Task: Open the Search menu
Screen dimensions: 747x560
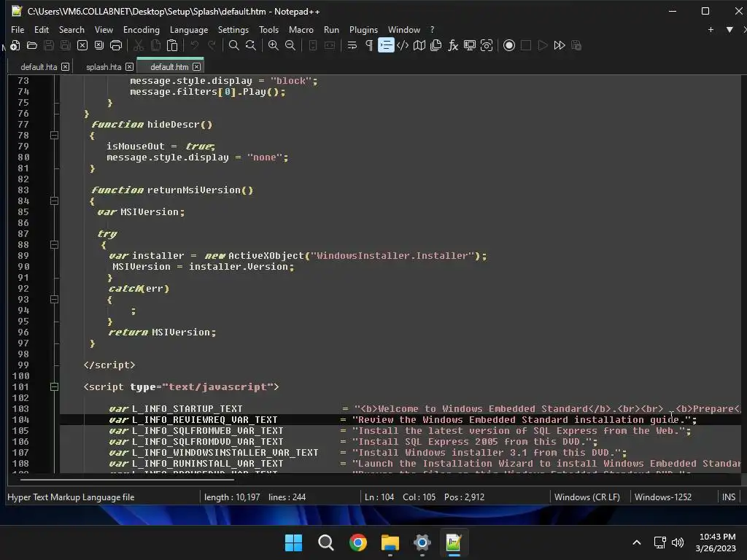Action: click(71, 29)
